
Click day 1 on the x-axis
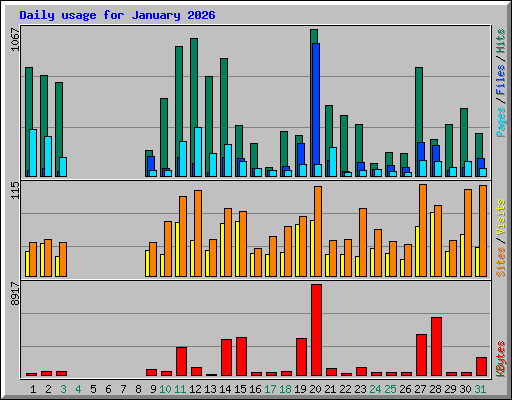click(x=33, y=389)
